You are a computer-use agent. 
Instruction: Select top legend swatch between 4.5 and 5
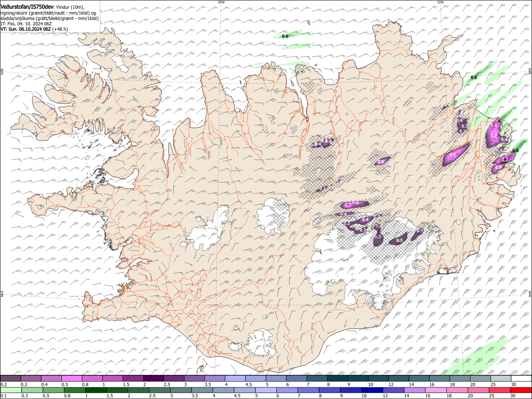point(256,379)
